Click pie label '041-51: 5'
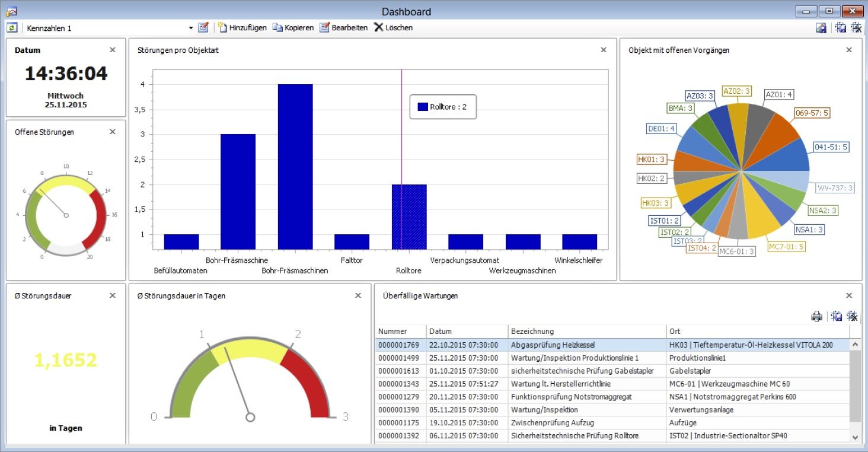Screen dimensions: 868x452 point(831,147)
